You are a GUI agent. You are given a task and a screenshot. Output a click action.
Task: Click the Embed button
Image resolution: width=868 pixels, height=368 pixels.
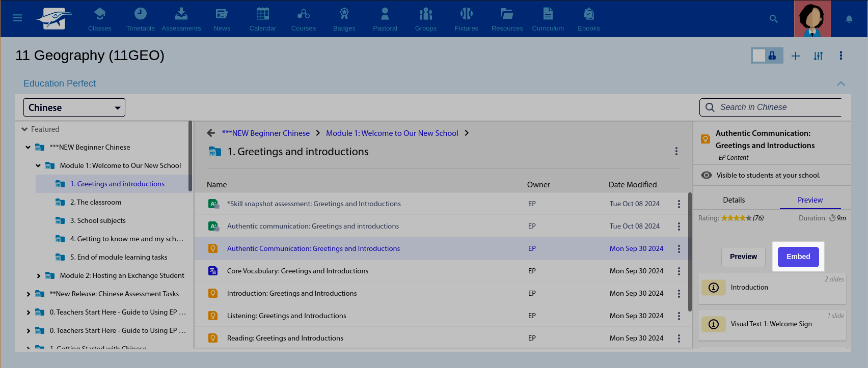798,257
